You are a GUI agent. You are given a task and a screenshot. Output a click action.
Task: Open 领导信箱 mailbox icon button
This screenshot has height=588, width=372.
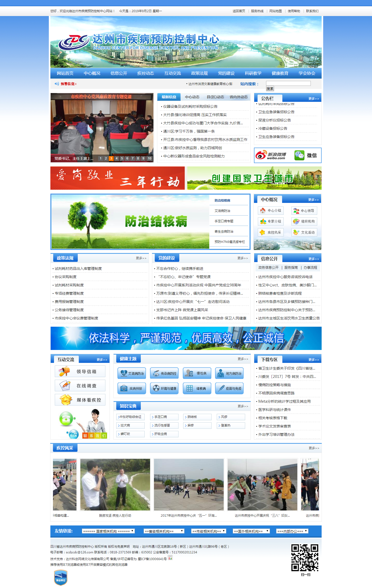point(80,371)
